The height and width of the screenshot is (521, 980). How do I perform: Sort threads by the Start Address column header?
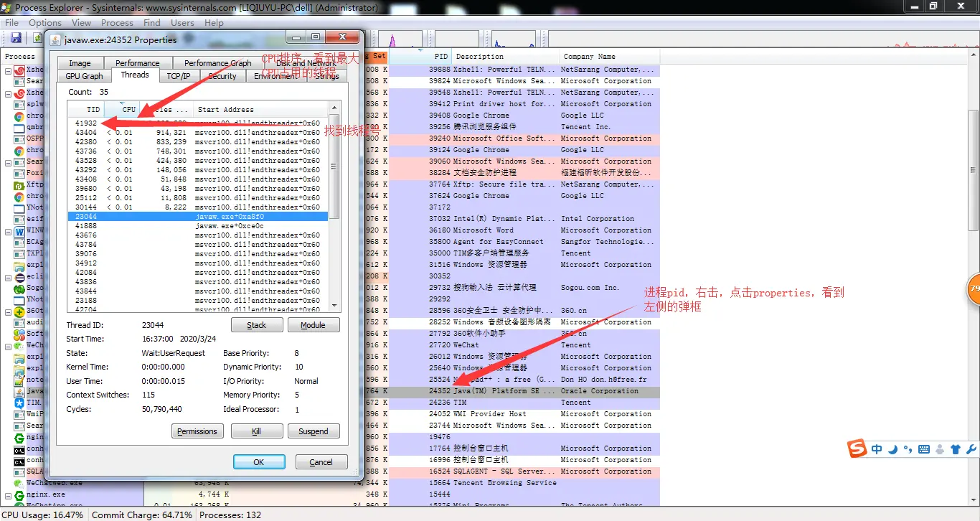tap(261, 109)
